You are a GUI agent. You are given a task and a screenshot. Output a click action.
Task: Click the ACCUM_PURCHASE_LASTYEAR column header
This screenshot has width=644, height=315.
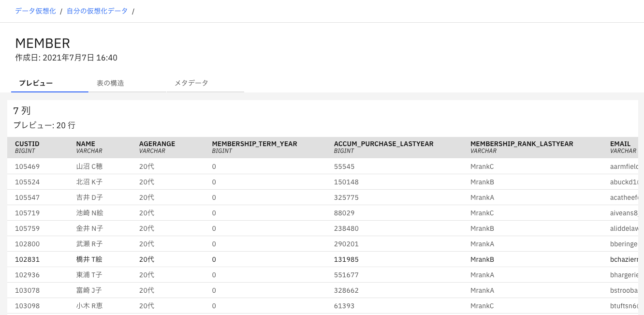[383, 144]
